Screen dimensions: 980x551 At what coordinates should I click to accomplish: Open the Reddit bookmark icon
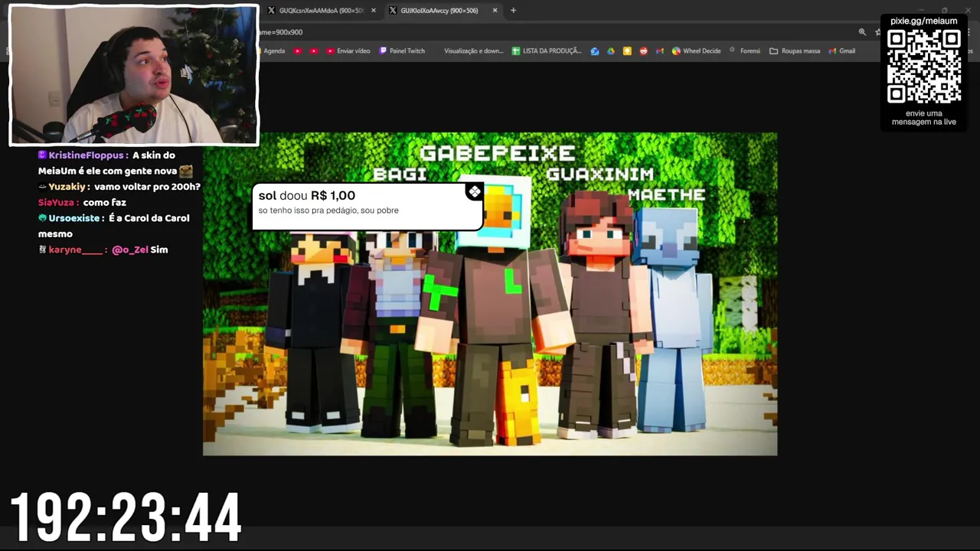(643, 51)
